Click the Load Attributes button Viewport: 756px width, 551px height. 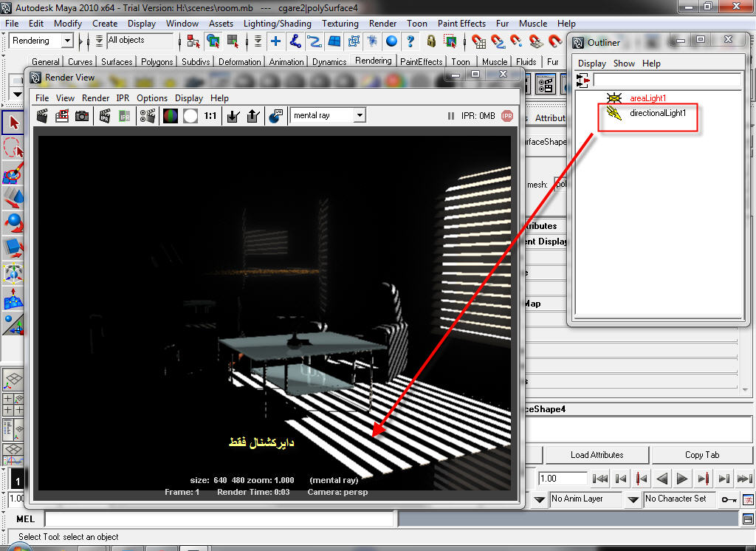click(x=597, y=455)
